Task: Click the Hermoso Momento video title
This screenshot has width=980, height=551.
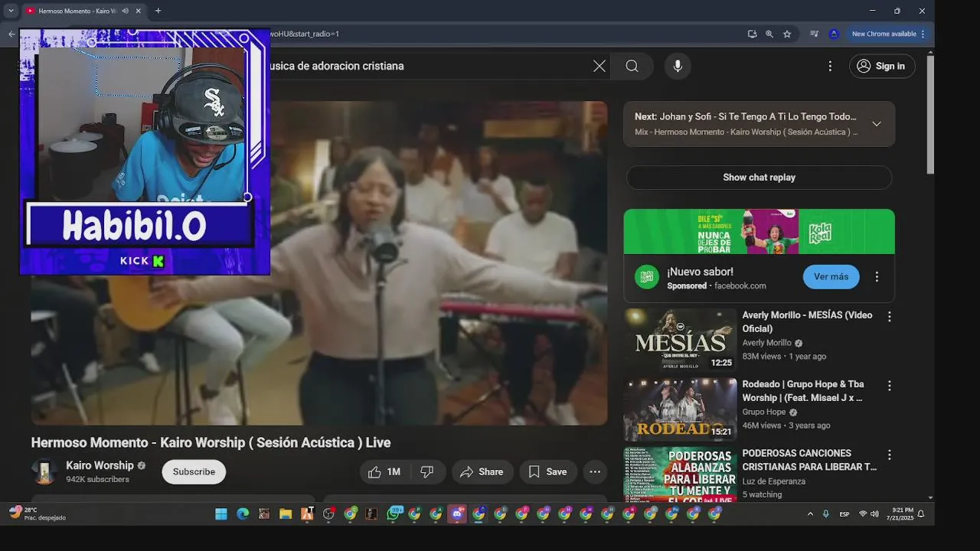Action: coord(211,442)
